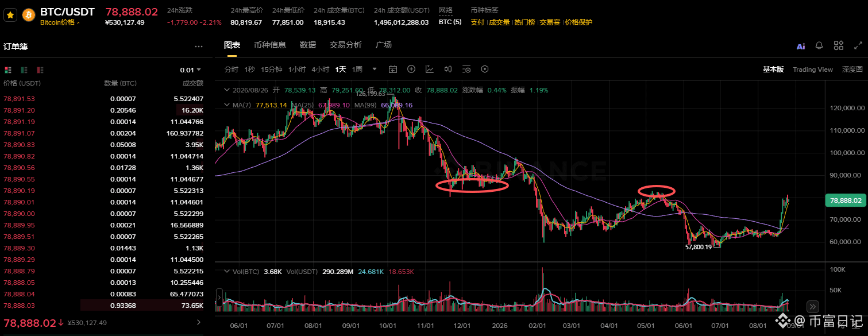Select sell order priced 78,891.20
The height and width of the screenshot is (336, 868).
pyautogui.click(x=105, y=110)
